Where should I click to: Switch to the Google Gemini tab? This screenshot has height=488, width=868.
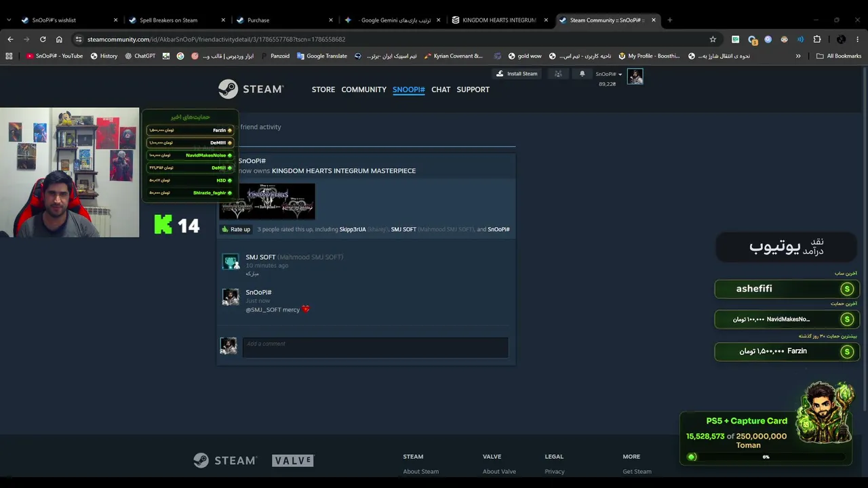[x=391, y=20]
